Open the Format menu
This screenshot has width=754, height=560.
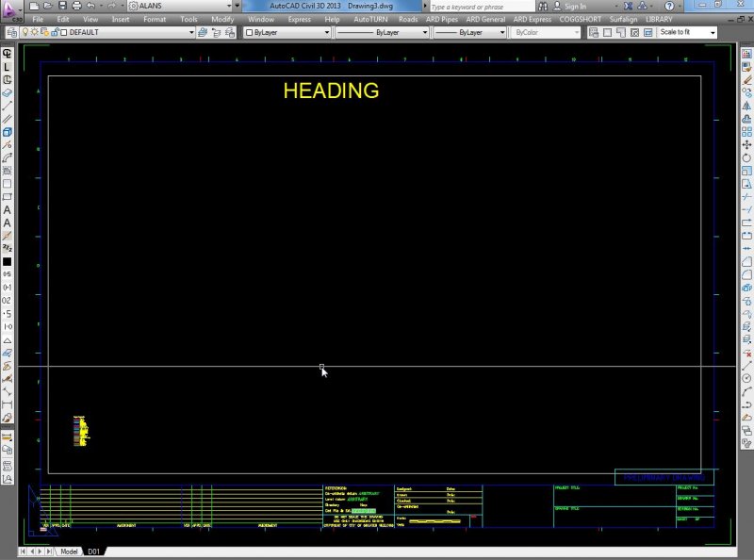(155, 19)
